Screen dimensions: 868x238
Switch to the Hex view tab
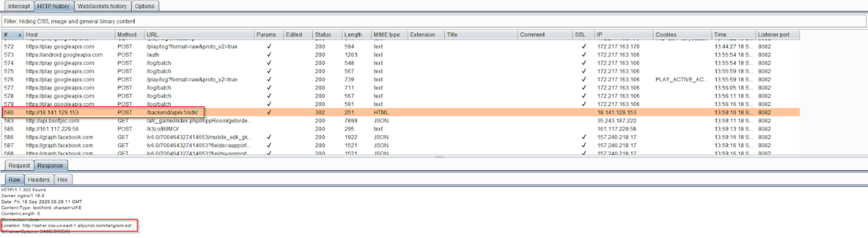(x=62, y=179)
